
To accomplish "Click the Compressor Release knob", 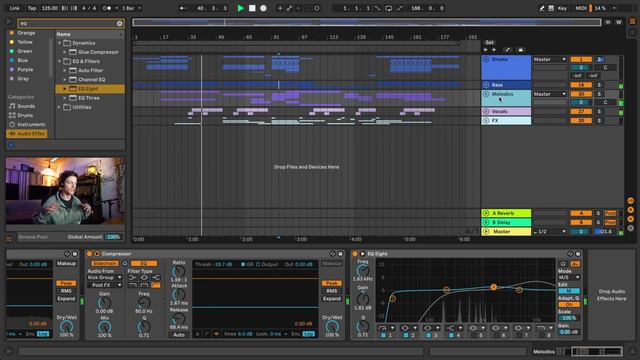I will (178, 318).
